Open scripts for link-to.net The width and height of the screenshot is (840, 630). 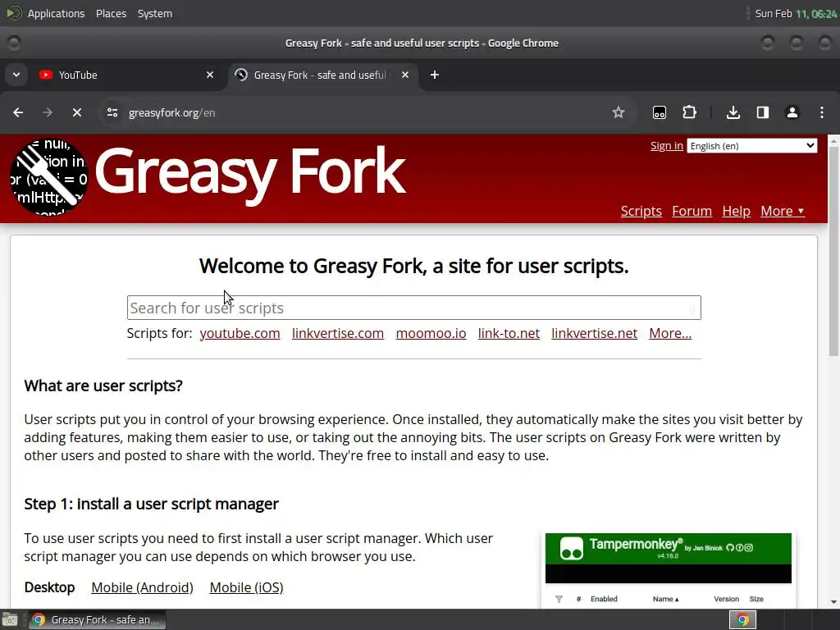click(x=509, y=333)
